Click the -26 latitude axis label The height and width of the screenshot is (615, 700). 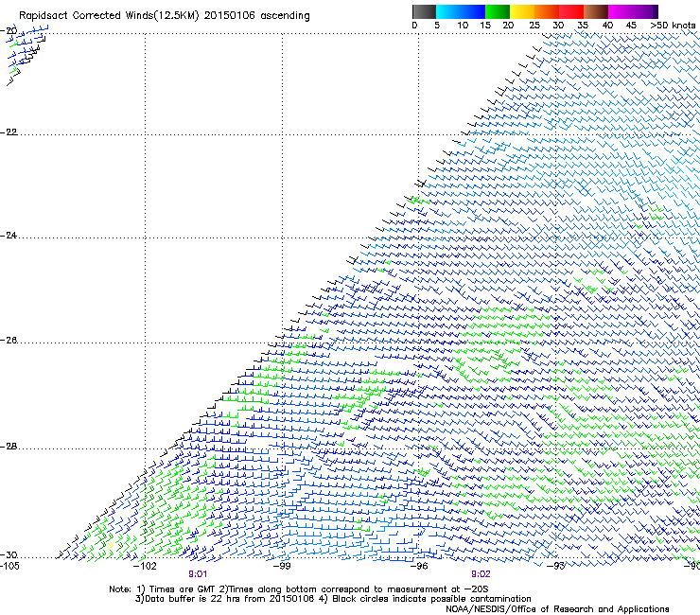(x=9, y=341)
